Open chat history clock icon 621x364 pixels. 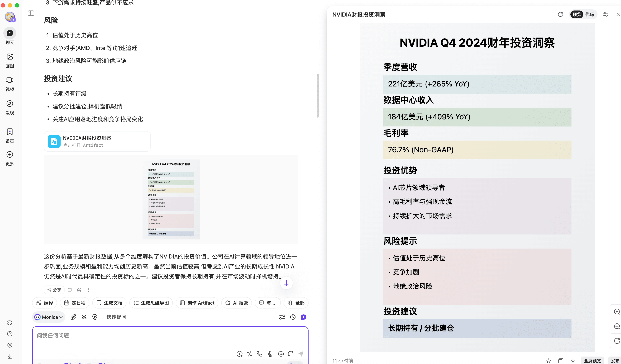(x=293, y=317)
